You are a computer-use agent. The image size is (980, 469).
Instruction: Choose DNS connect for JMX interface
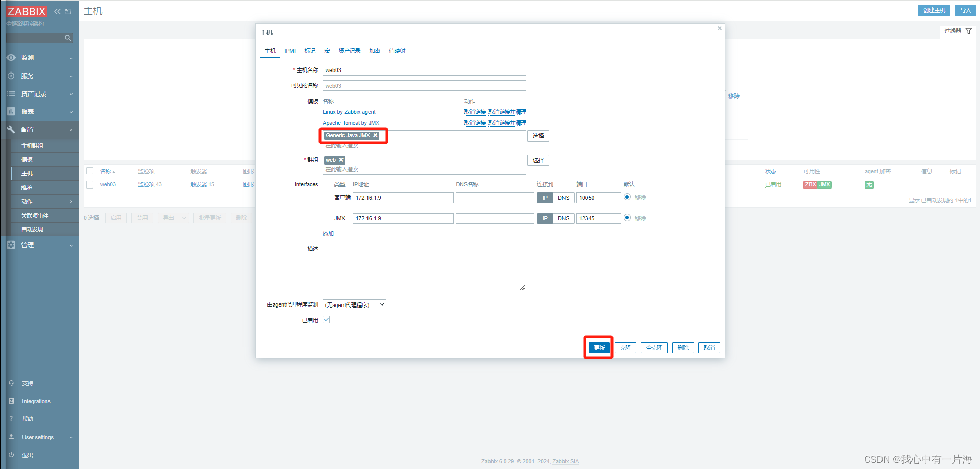563,218
